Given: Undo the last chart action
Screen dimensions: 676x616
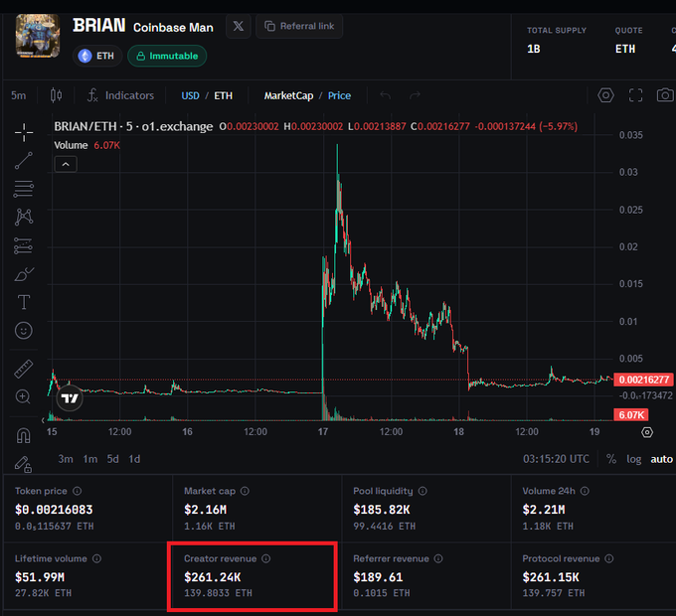Looking at the screenshot, I should click(386, 95).
